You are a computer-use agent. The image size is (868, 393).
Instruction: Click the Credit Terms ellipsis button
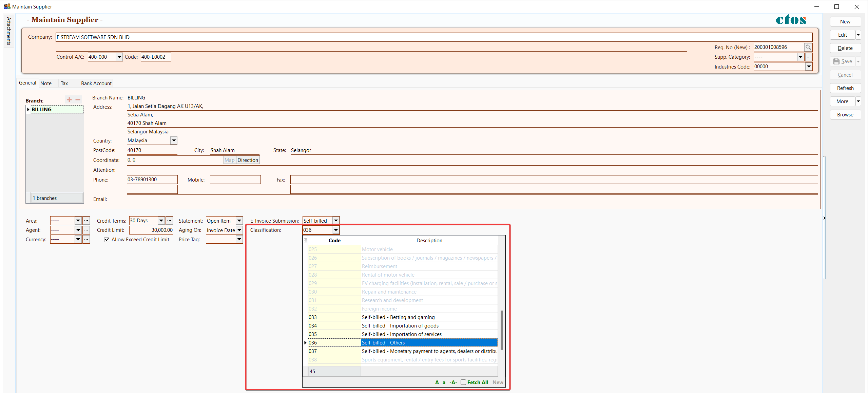169,221
